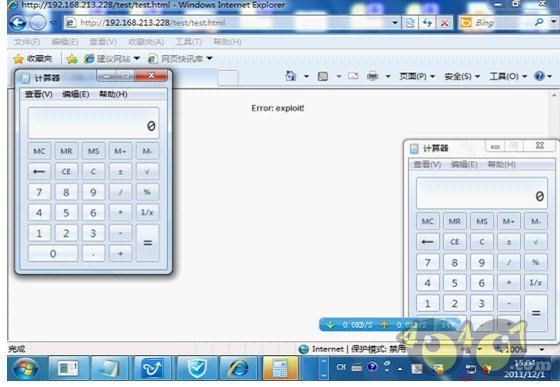560x387 pixels.
Task: Click the printer icon in command bar
Action: pyautogui.click(x=372, y=76)
